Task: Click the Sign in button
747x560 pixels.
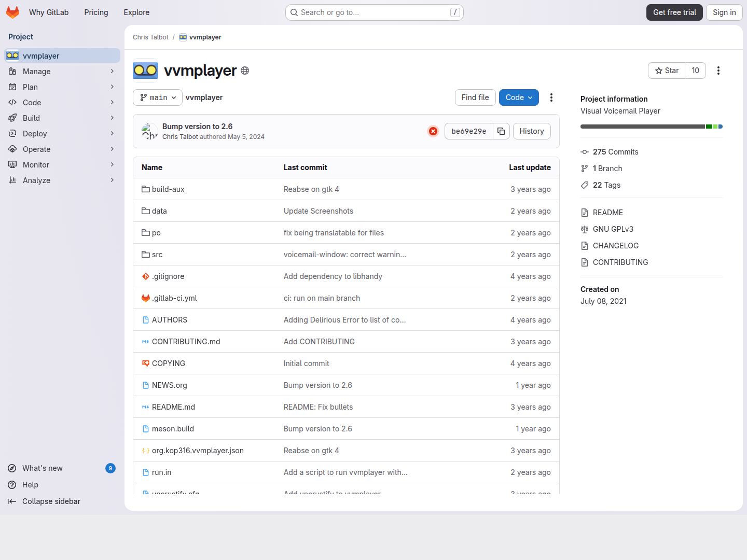Action: pos(724,12)
